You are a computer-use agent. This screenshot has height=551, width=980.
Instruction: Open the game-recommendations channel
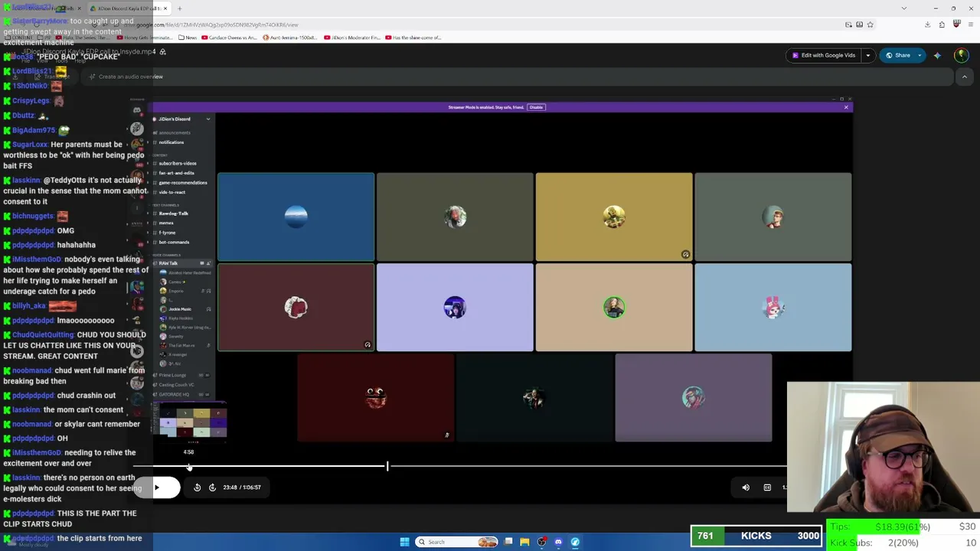click(x=182, y=183)
